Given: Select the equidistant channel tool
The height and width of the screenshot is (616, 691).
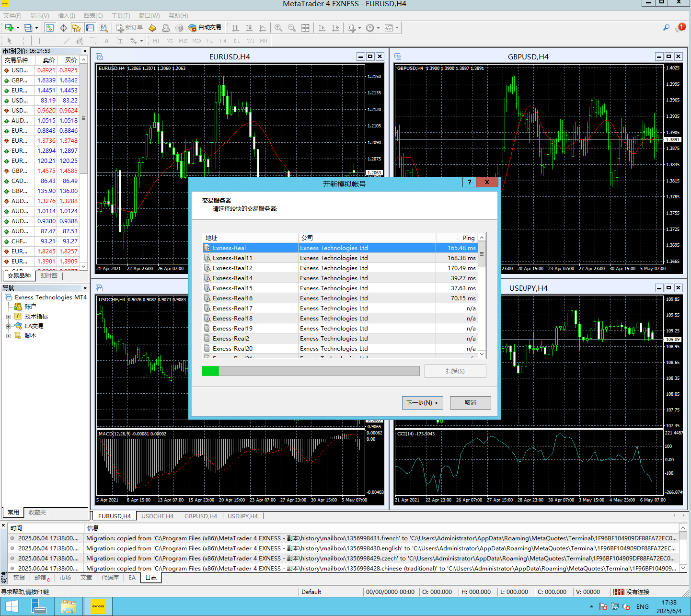Looking at the screenshot, I should click(80, 41).
